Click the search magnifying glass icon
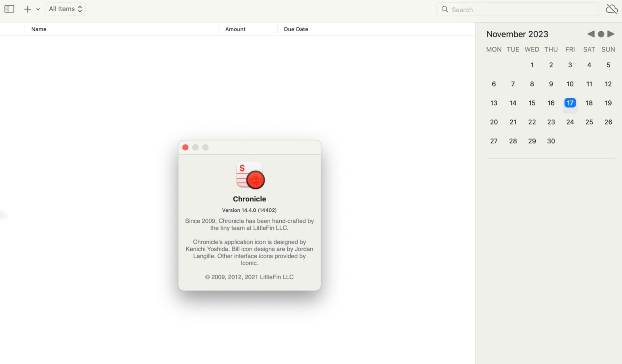 click(x=445, y=9)
